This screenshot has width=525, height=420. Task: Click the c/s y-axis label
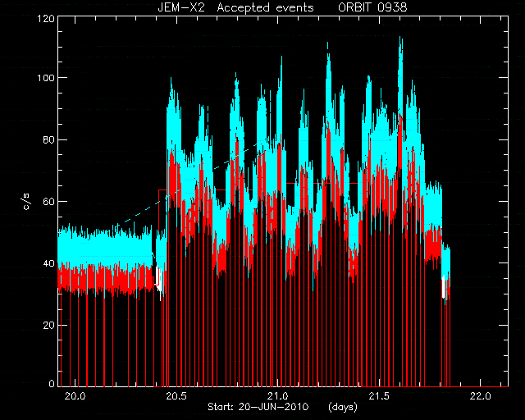[27, 202]
